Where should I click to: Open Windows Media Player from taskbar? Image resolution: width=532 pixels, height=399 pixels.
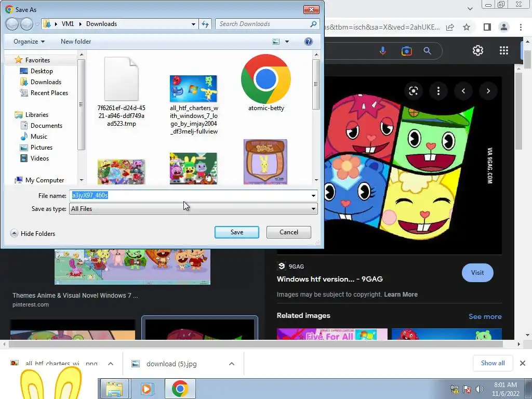147,389
